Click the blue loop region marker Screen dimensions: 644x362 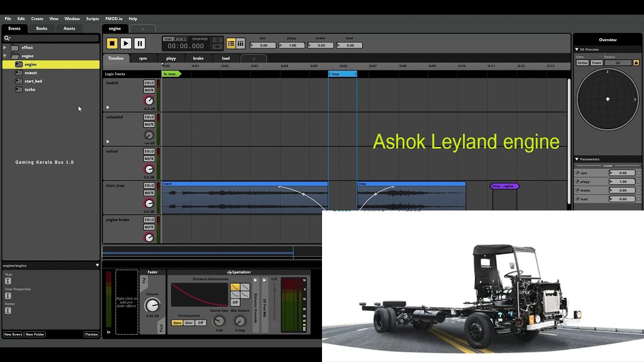pos(343,74)
